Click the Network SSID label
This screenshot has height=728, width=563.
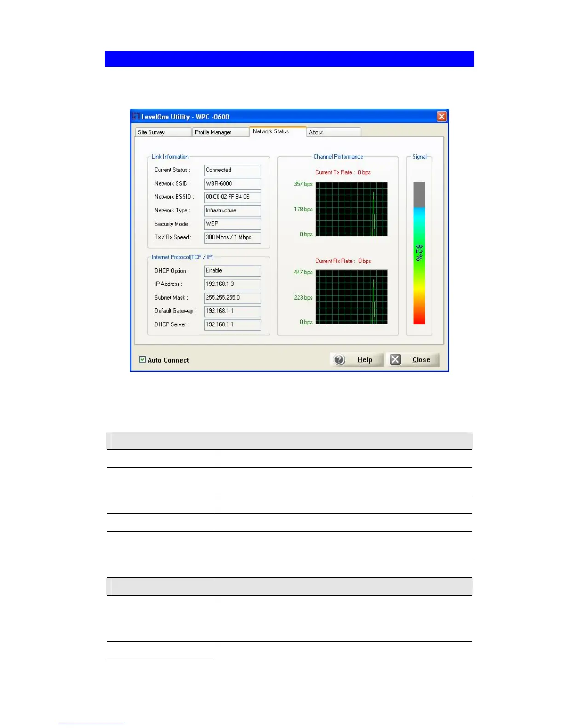[x=172, y=183]
